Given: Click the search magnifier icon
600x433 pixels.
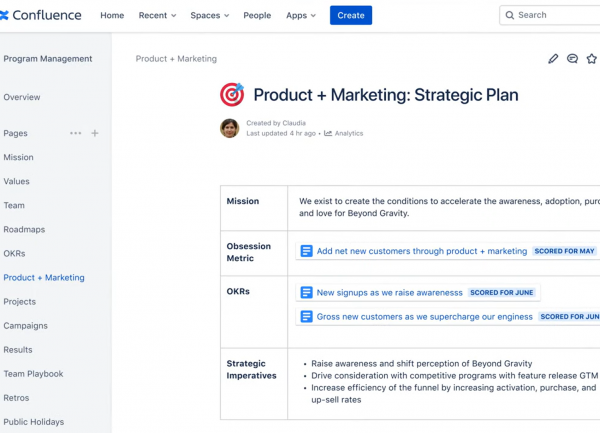Looking at the screenshot, I should [x=510, y=15].
